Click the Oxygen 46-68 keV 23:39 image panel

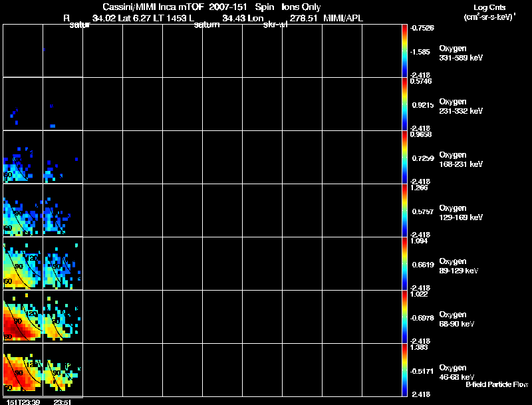coord(23,370)
